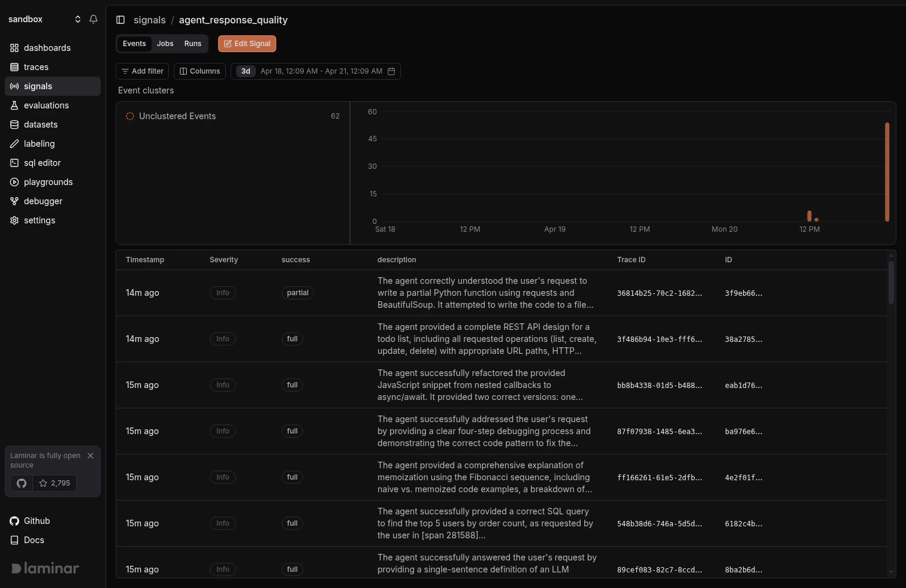
Task: Dismiss the Laminar open source notice
Action: tap(90, 455)
